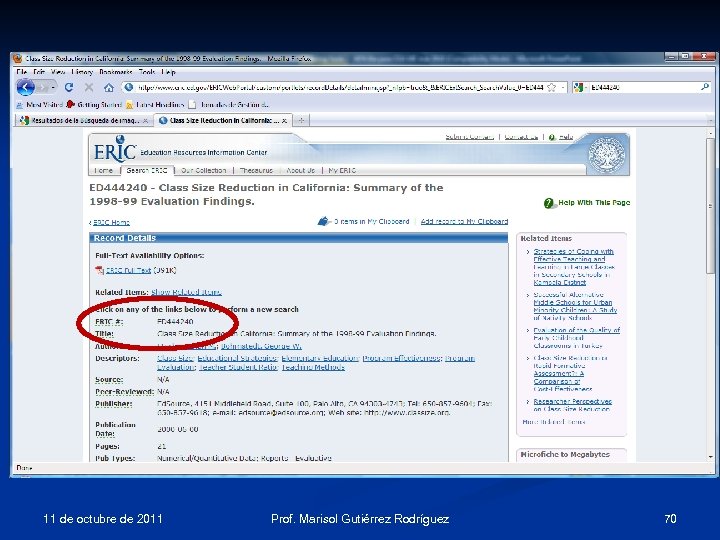The image size is (720, 540).
Task: Open the recent pages history dropdown arrow
Action: [54, 87]
